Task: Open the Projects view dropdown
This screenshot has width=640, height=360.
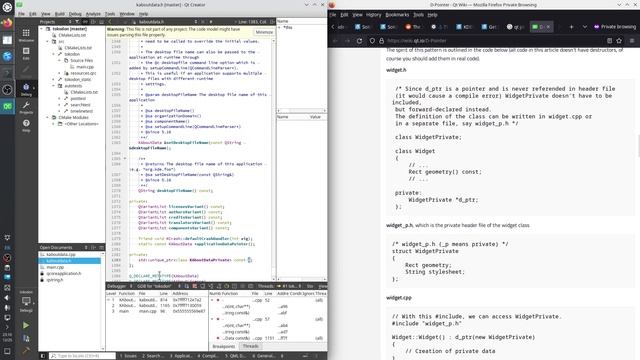Action: (56, 22)
